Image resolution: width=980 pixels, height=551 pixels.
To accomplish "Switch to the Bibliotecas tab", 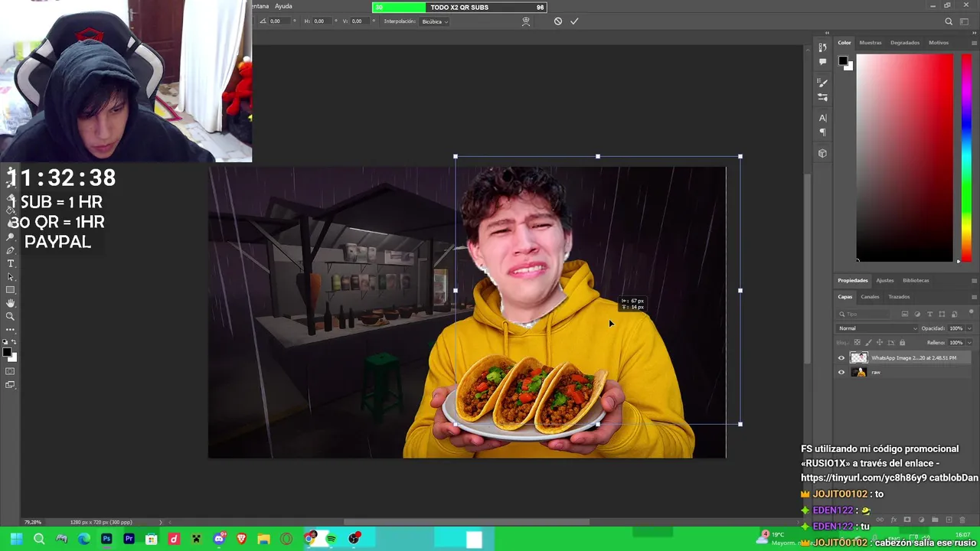I will click(916, 280).
